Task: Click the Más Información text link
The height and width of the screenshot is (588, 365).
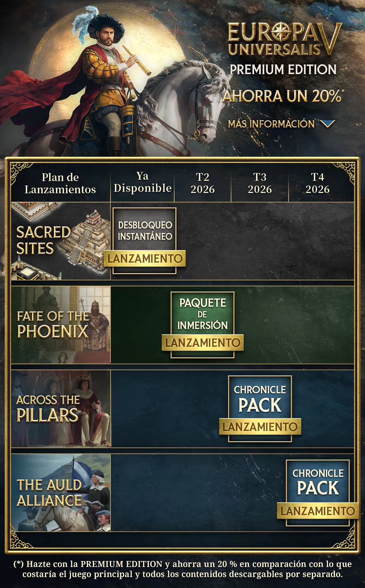Action: 271,124
